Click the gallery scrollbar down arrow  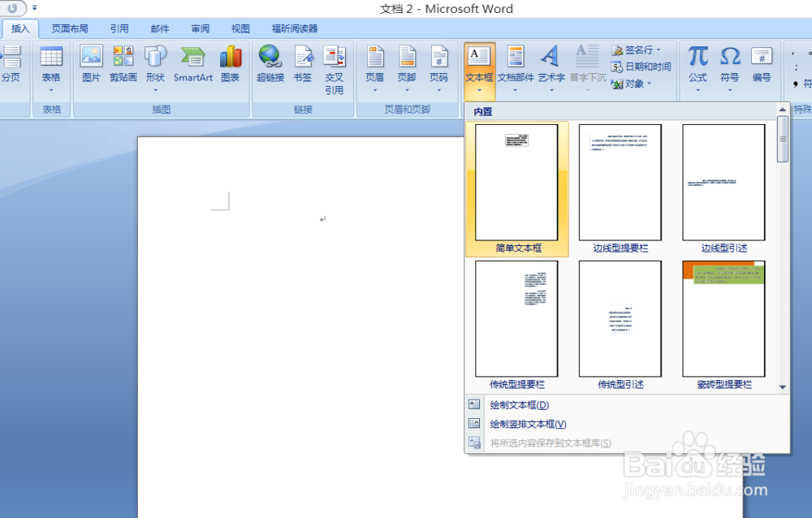783,387
